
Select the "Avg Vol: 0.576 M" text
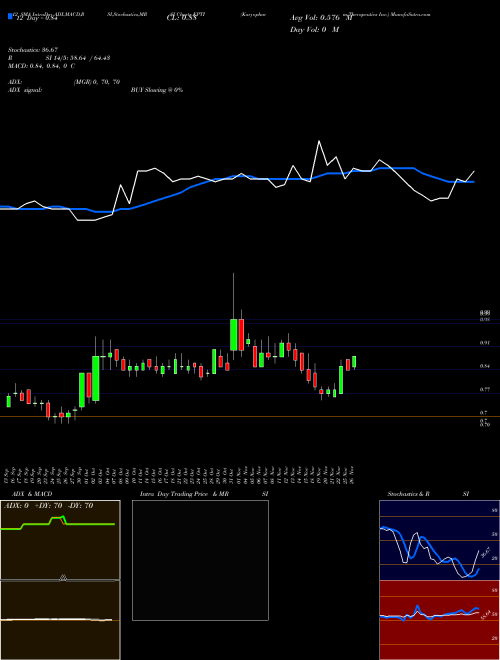tap(321, 18)
